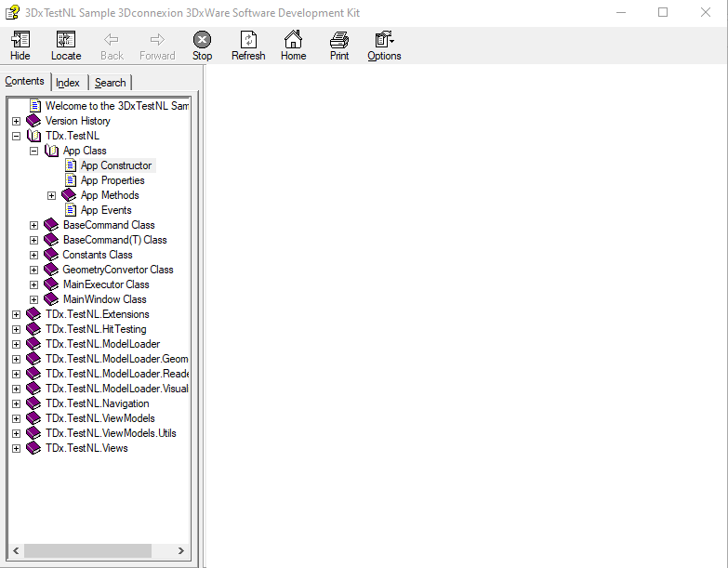Collapse the App Class node

(33, 151)
